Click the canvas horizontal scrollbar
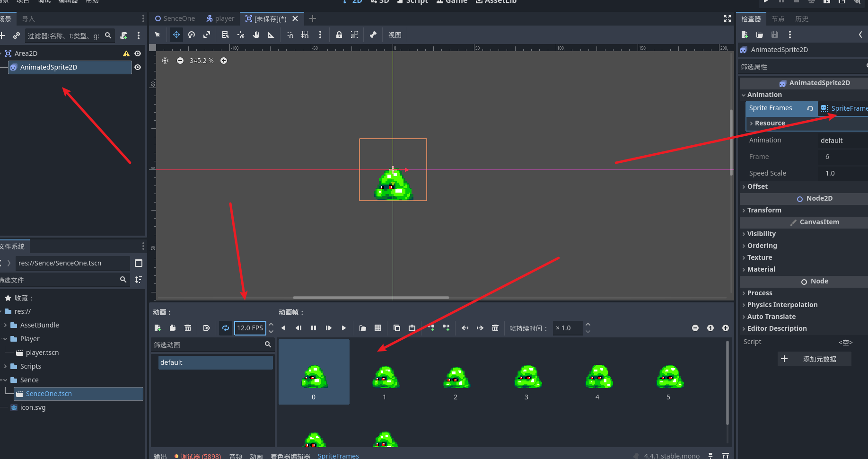 (371, 298)
